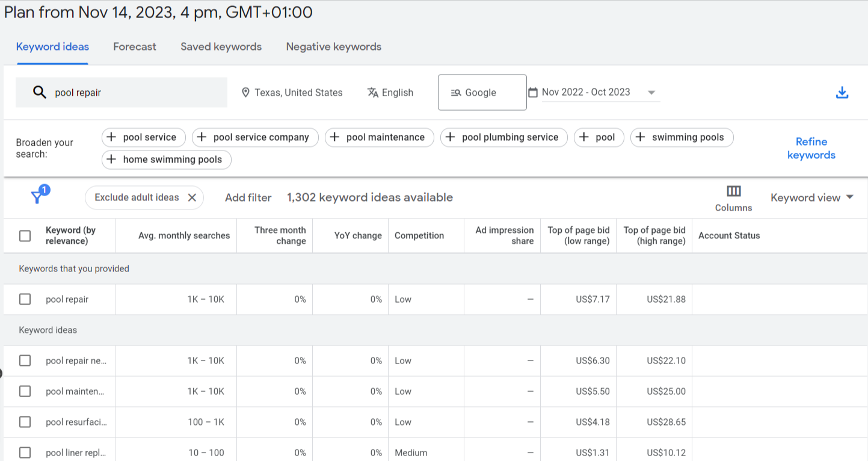
Task: Open the Negative keywords tab
Action: pyautogui.click(x=333, y=47)
